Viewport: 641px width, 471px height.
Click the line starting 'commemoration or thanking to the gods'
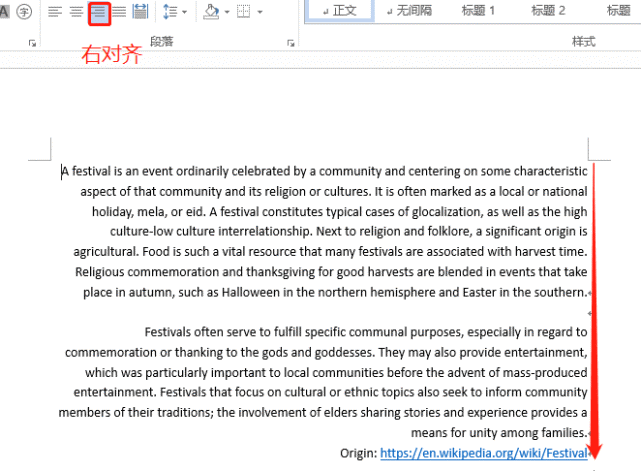point(326,352)
